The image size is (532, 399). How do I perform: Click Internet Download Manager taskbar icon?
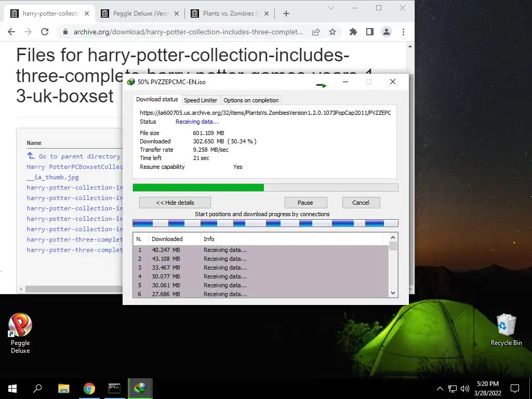coord(140,389)
